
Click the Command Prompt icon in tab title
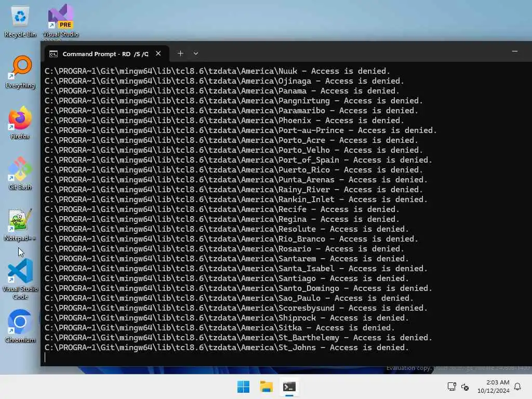pos(54,54)
